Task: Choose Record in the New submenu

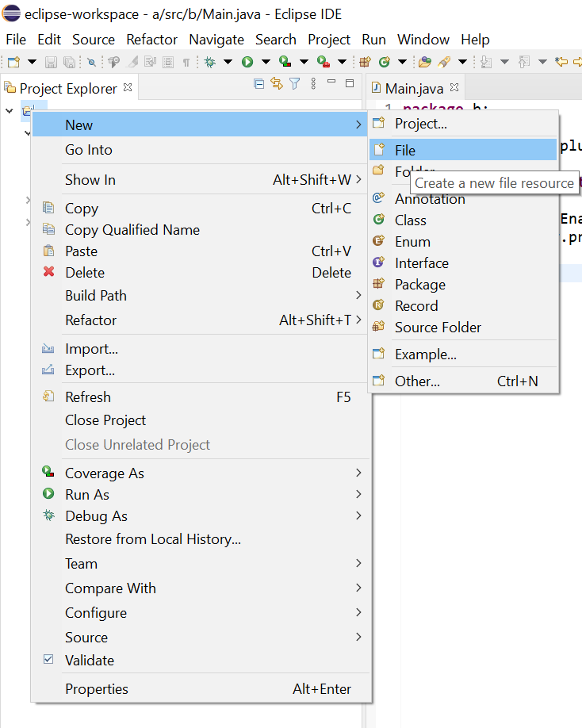Action: 463,305
